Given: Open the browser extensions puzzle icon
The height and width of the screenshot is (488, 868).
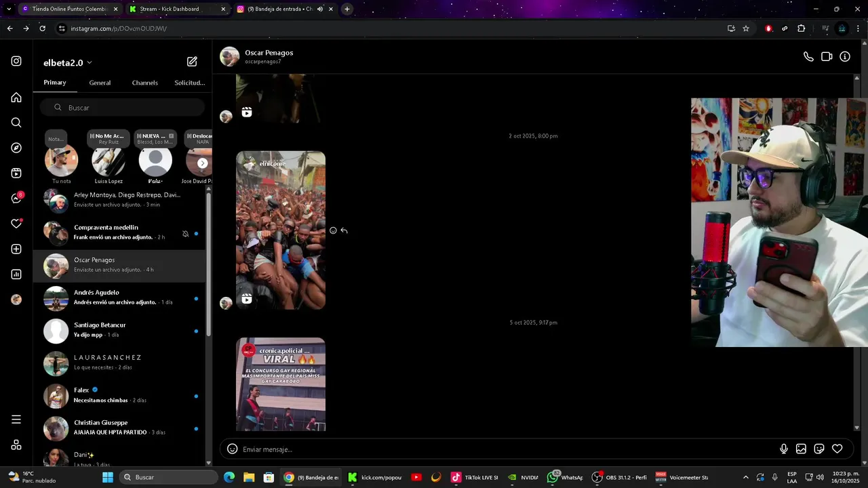Looking at the screenshot, I should click(x=802, y=28).
